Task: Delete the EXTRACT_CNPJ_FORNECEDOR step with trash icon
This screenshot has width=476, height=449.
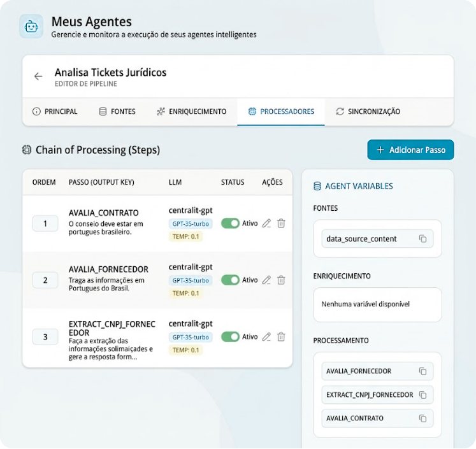Action: point(281,337)
